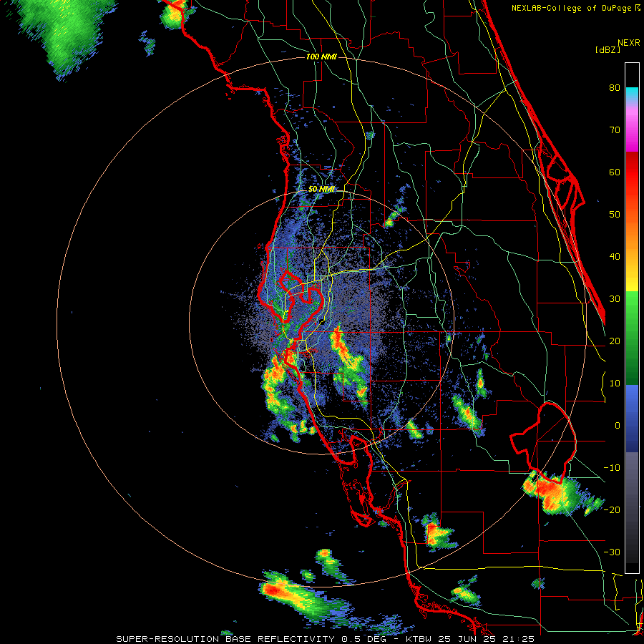The width and height of the screenshot is (644, 644).
Task: Click the blue segment of the color bar
Action: pyautogui.click(x=632, y=418)
